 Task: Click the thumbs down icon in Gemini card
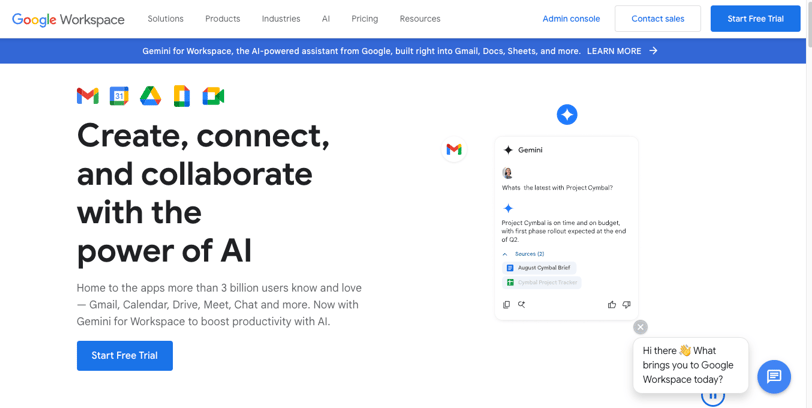click(x=627, y=305)
